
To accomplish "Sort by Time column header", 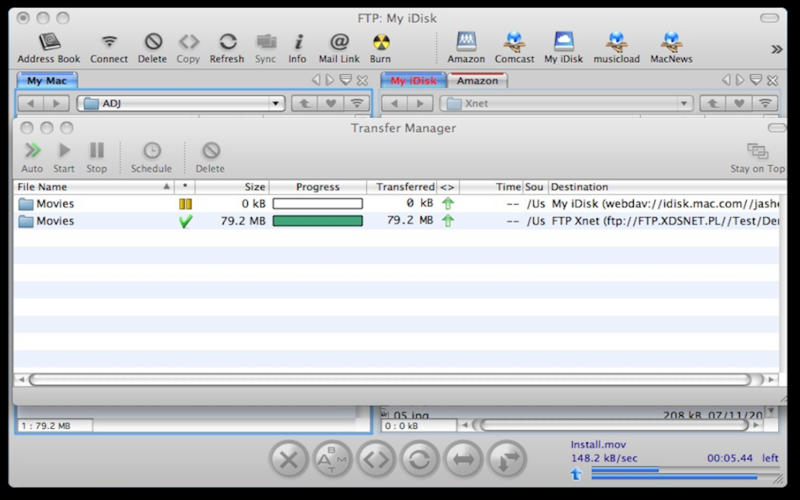I will (x=491, y=187).
